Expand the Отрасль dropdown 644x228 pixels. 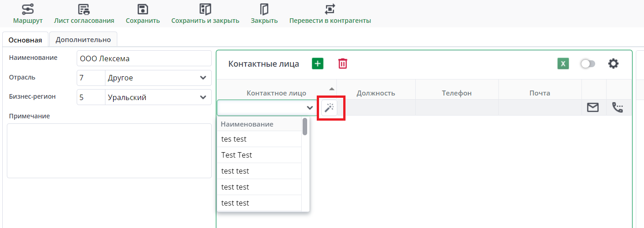coord(203,78)
